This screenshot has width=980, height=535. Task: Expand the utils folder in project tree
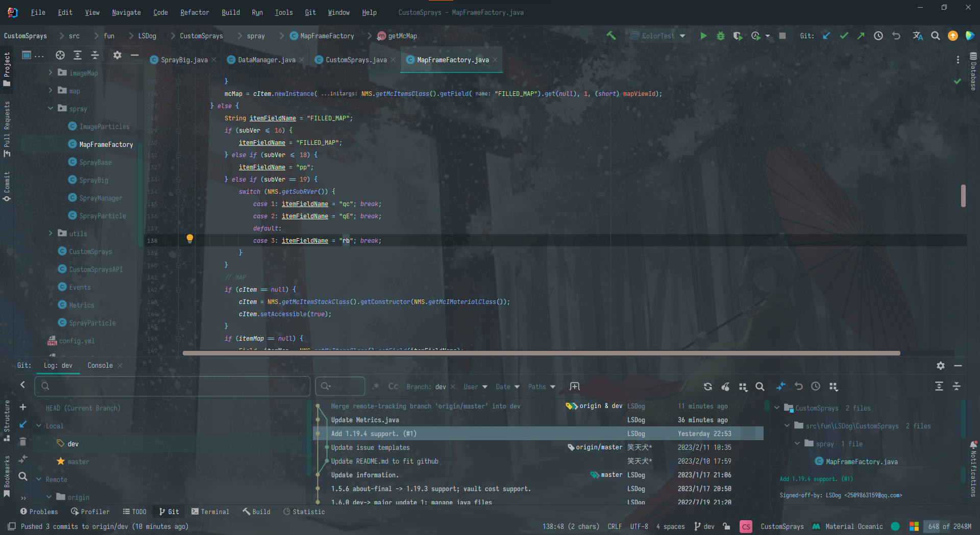pyautogui.click(x=51, y=234)
